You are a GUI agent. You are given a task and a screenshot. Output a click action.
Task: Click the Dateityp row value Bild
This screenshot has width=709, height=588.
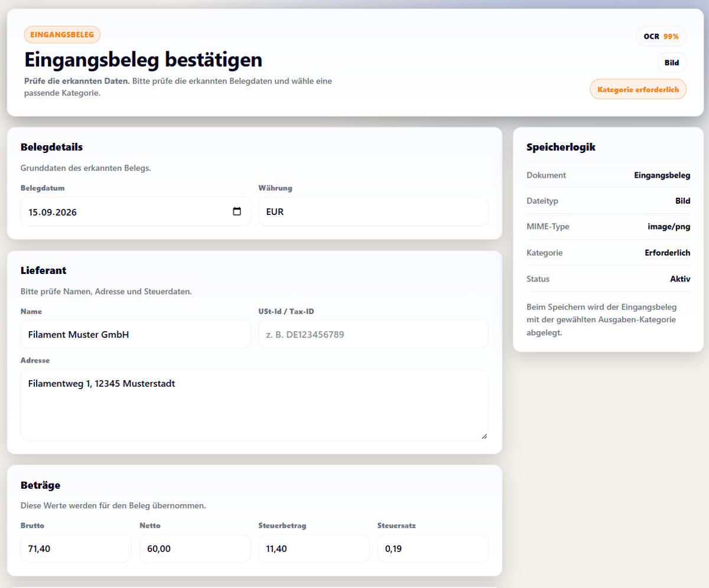(683, 201)
